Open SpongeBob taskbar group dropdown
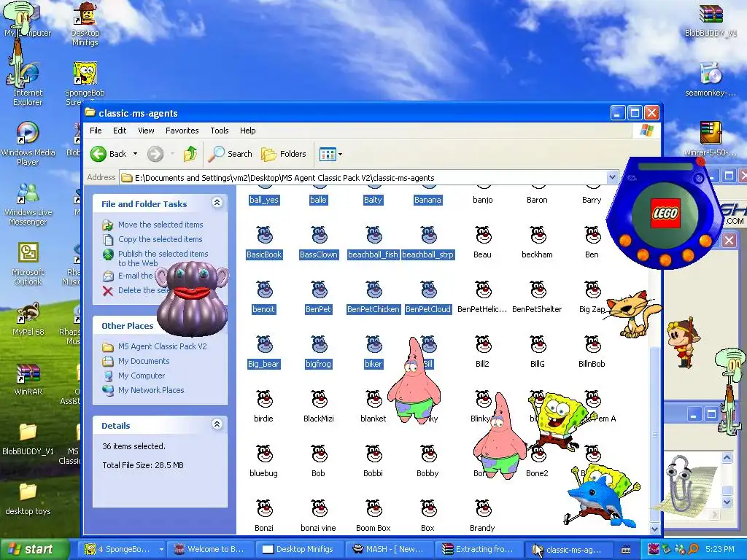 (x=161, y=549)
